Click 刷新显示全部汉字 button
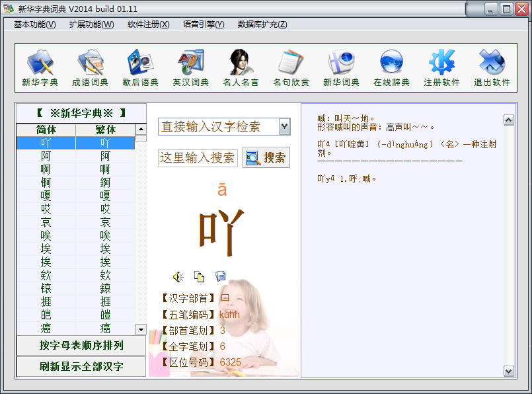 tap(81, 366)
